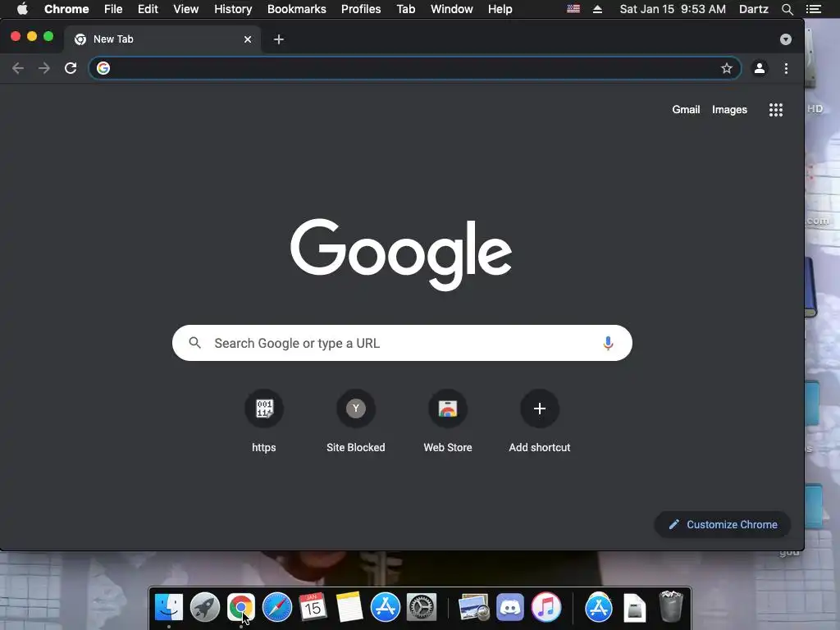Start voice search with microphone icon
This screenshot has width=840, height=630.
pos(608,343)
